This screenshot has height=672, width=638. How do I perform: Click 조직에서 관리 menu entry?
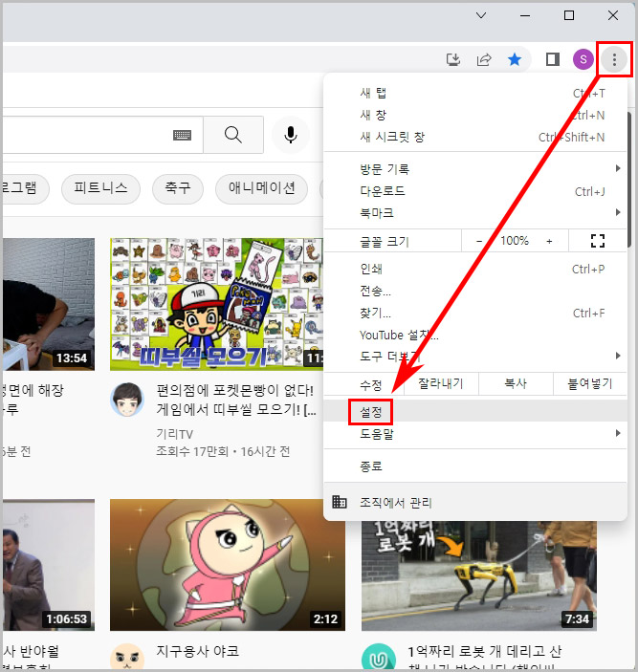coord(475,502)
